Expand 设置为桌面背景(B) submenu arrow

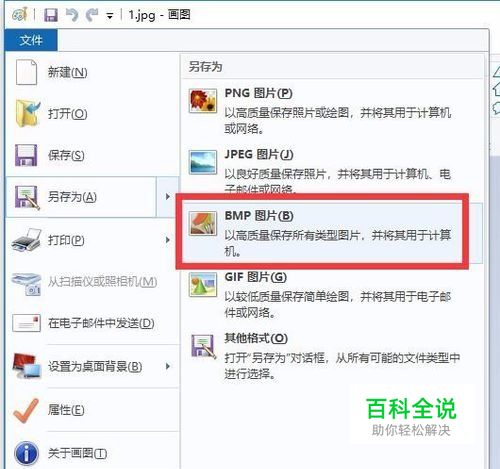click(168, 366)
